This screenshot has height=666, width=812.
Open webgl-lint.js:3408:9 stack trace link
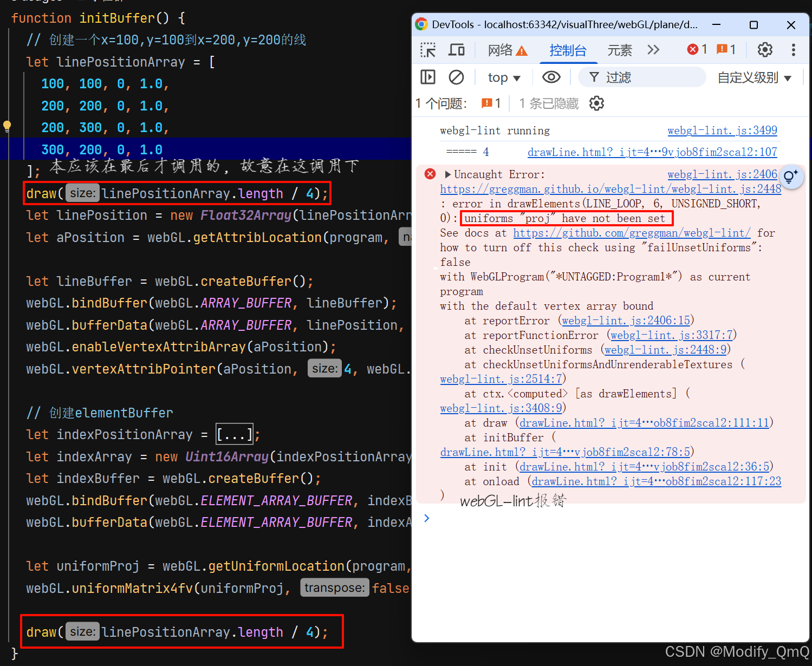[501, 408]
